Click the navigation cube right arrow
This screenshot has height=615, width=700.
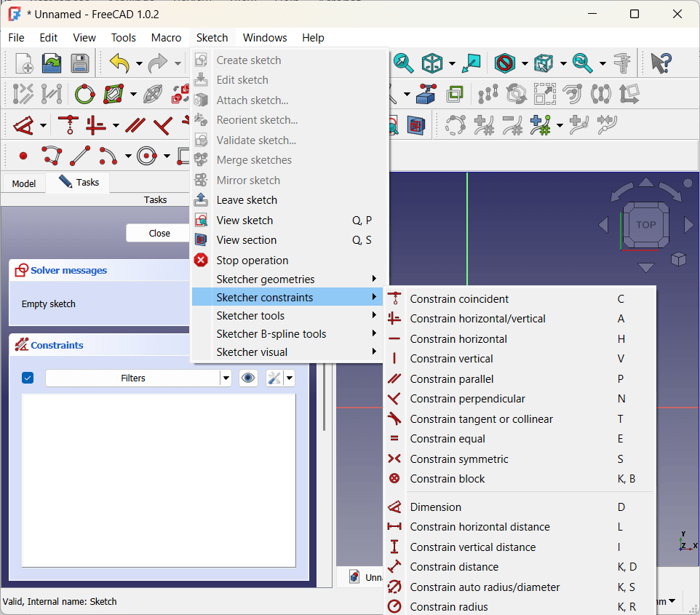(x=688, y=225)
